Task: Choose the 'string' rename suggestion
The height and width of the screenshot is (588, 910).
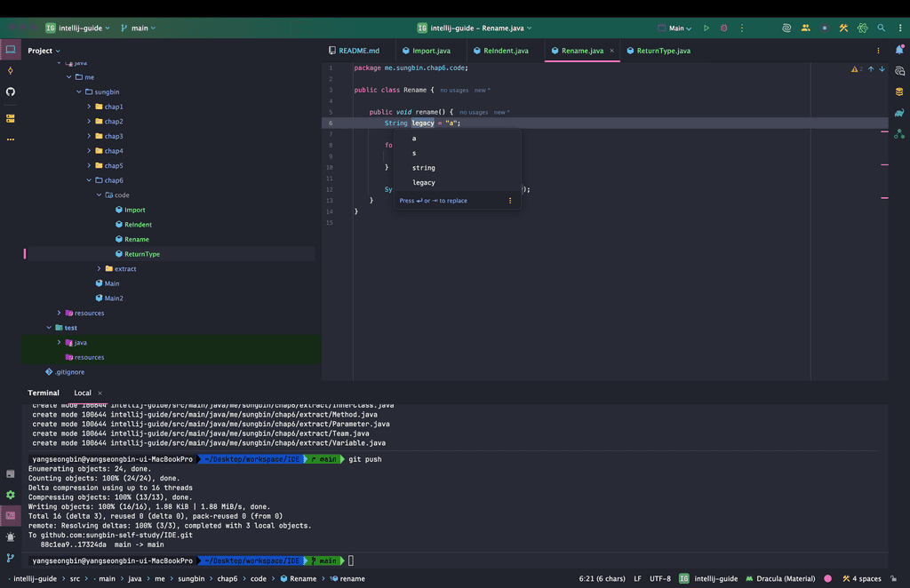Action: 424,168
